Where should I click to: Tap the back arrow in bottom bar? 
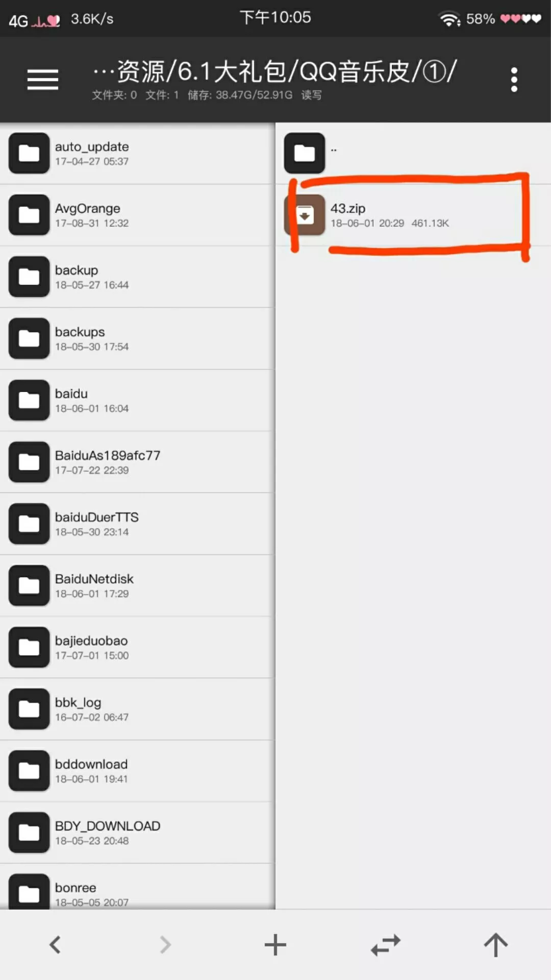click(x=55, y=945)
